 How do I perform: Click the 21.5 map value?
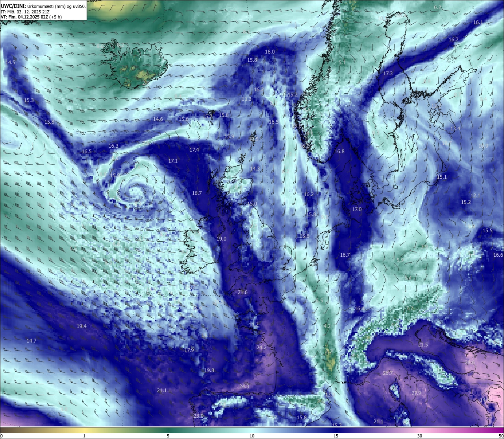[x=423, y=345]
